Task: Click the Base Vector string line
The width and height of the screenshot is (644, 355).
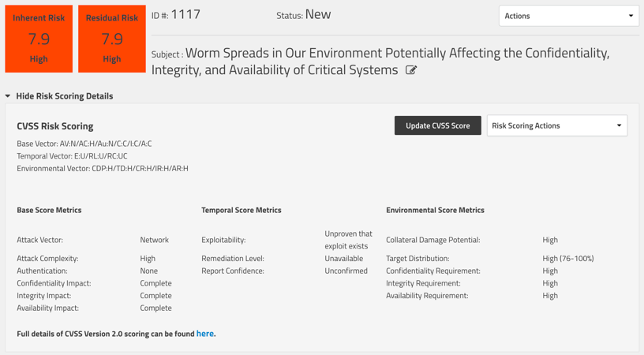Action: 84,144
